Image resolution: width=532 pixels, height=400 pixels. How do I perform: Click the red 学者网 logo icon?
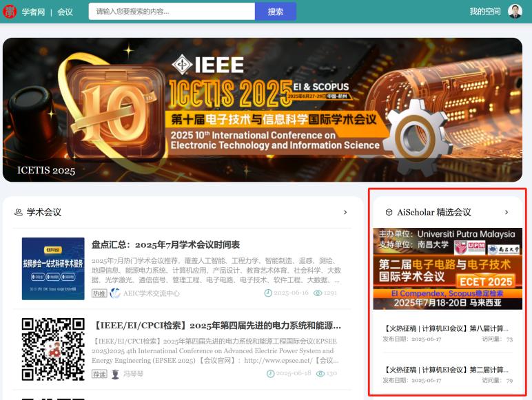click(x=10, y=12)
